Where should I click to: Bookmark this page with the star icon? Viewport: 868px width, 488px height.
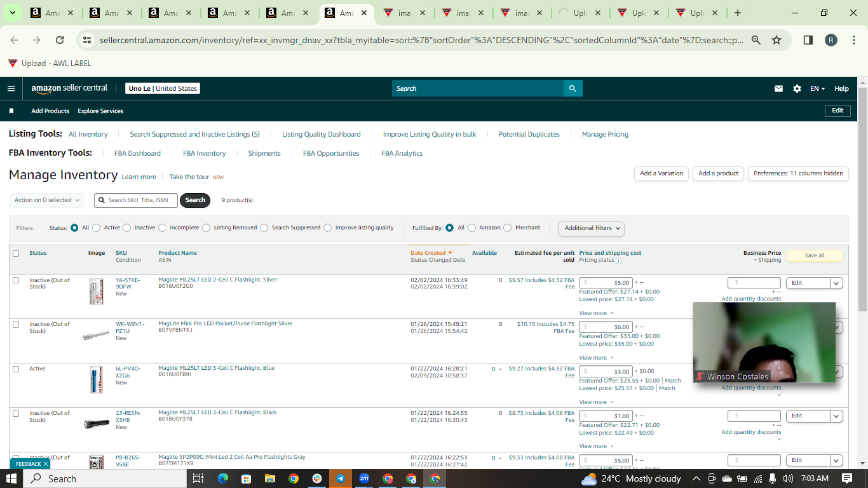tap(776, 40)
